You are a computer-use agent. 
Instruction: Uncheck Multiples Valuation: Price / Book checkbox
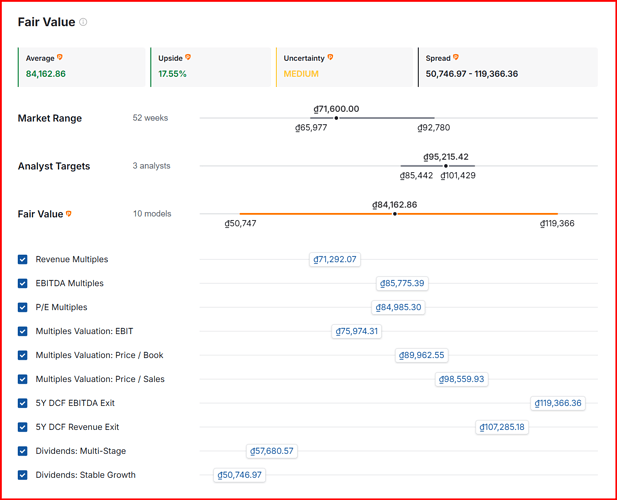click(23, 355)
